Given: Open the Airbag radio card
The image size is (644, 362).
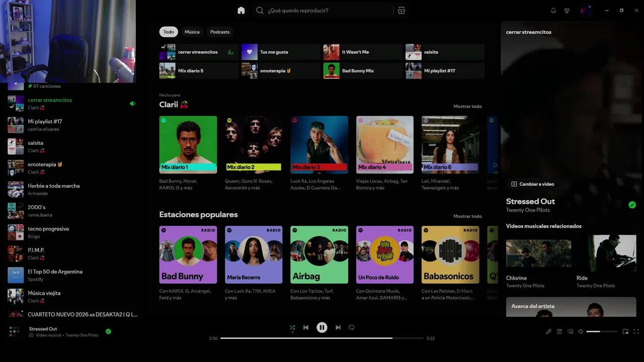Looking at the screenshot, I should (x=319, y=263).
